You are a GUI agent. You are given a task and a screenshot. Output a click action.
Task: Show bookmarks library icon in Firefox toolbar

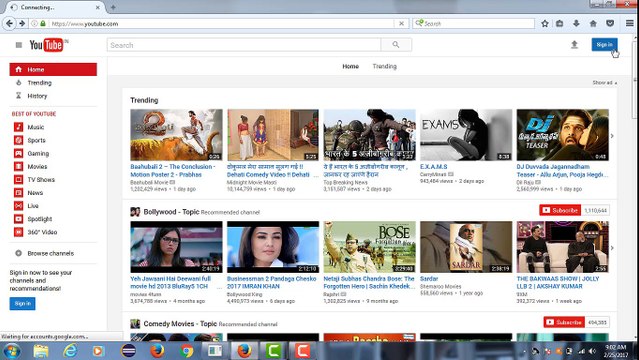point(560,24)
